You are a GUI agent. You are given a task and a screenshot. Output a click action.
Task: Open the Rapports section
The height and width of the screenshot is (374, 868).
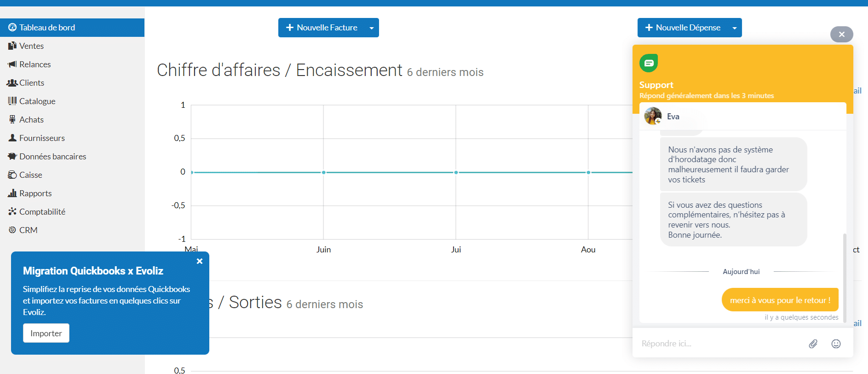pyautogui.click(x=72, y=193)
